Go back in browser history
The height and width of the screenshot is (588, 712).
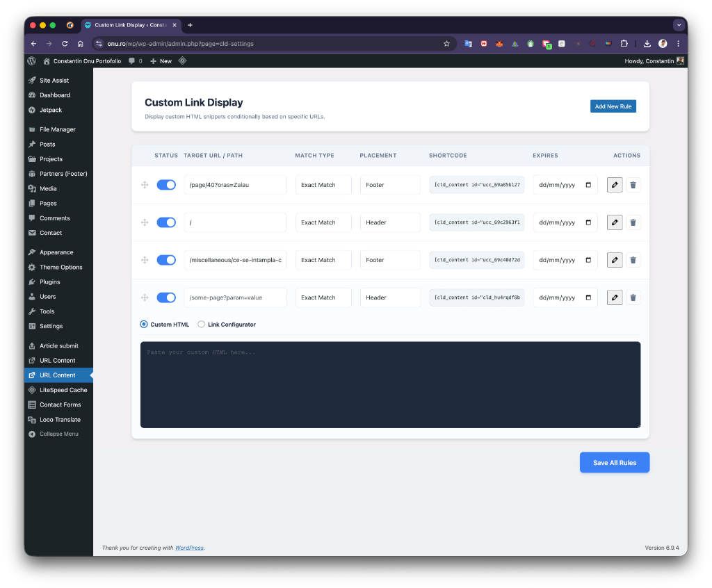(x=33, y=44)
